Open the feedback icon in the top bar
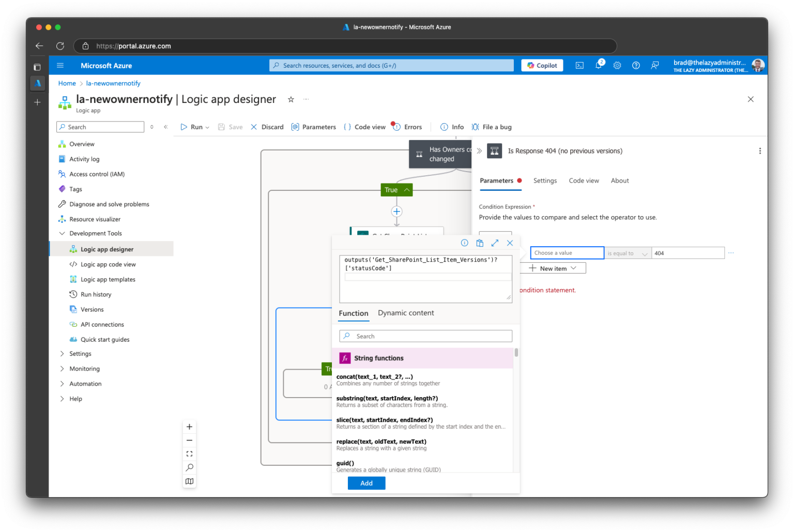Viewport: 794px width, 532px height. click(655, 66)
